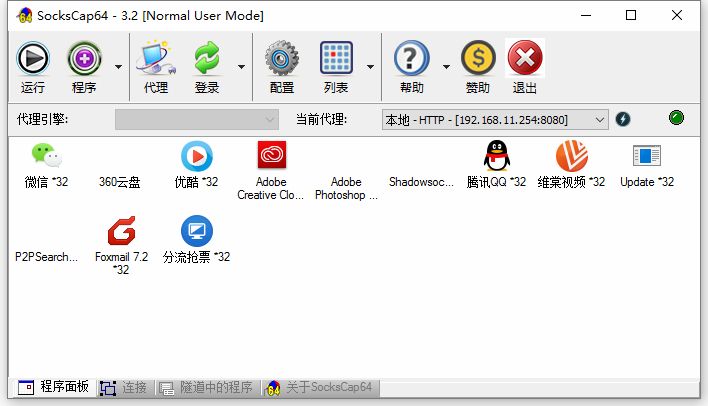Click the lightning bolt test proxy icon

623,119
